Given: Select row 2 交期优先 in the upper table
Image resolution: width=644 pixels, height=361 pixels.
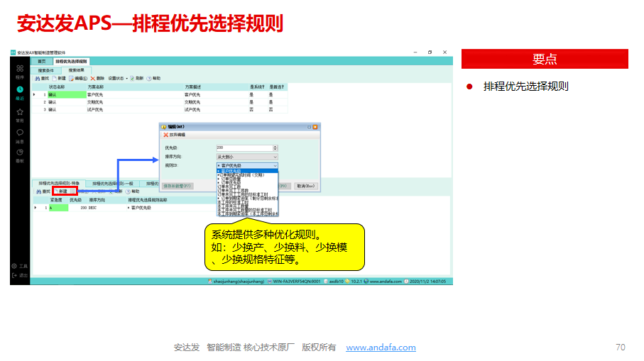Looking at the screenshot, I should [160, 102].
